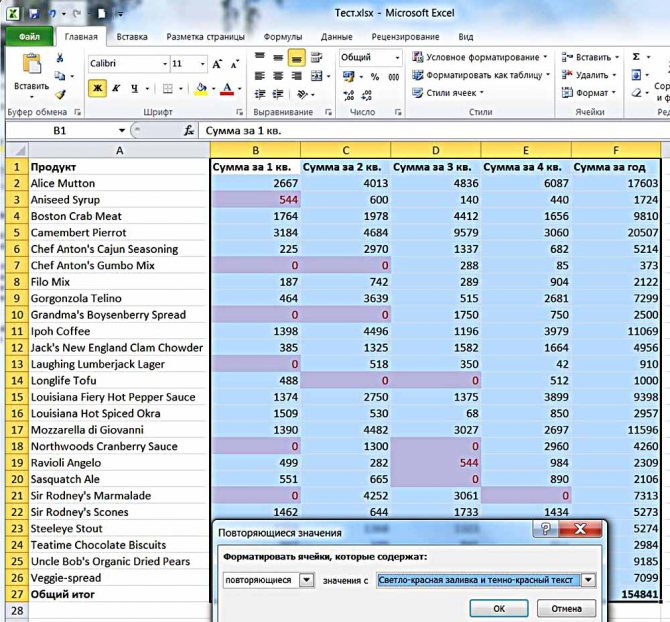Click the Merge and Center icon
This screenshot has width=670, height=622.
click(317, 76)
